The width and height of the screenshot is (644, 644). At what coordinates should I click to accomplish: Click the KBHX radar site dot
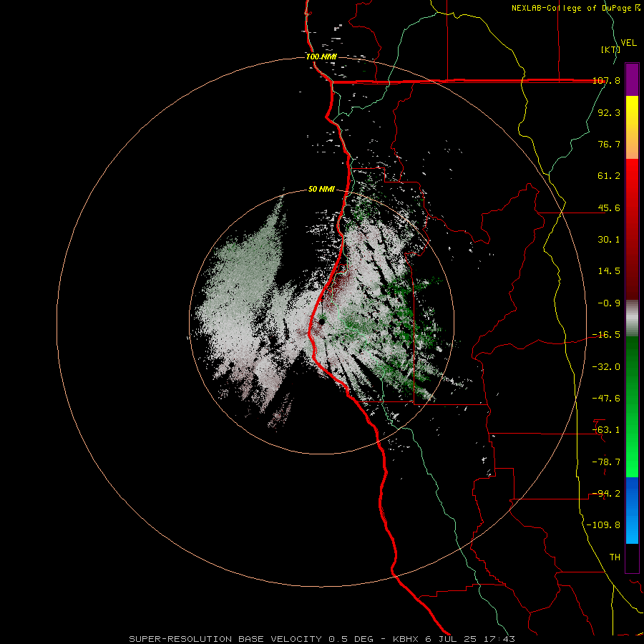click(x=321, y=321)
